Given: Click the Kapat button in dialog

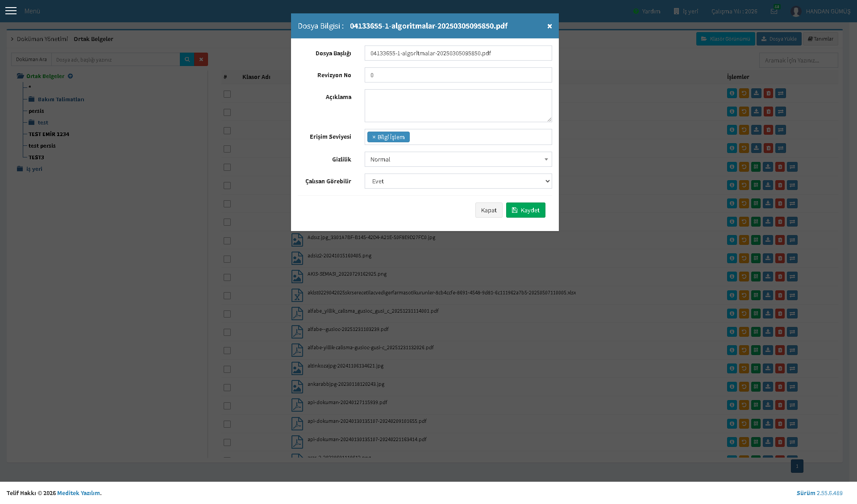Looking at the screenshot, I should [489, 210].
